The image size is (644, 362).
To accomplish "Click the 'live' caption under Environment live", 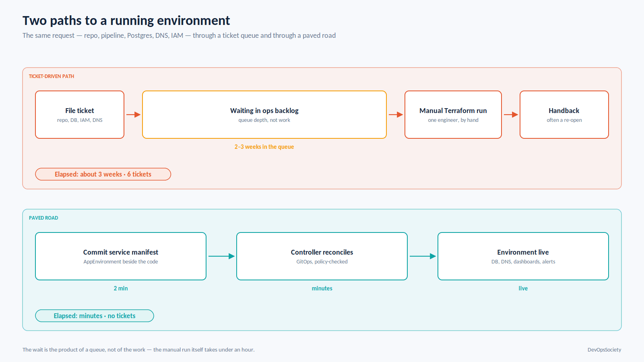I will (523, 288).
